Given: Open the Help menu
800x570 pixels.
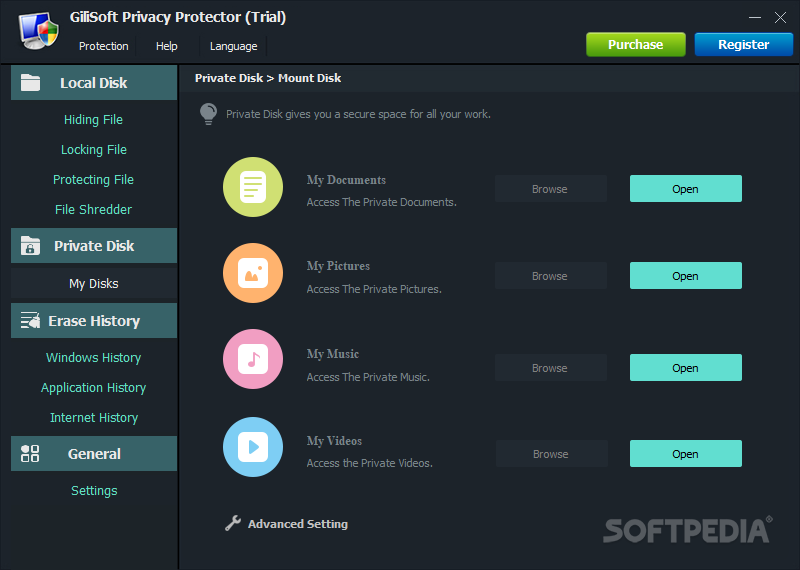Looking at the screenshot, I should (x=166, y=46).
